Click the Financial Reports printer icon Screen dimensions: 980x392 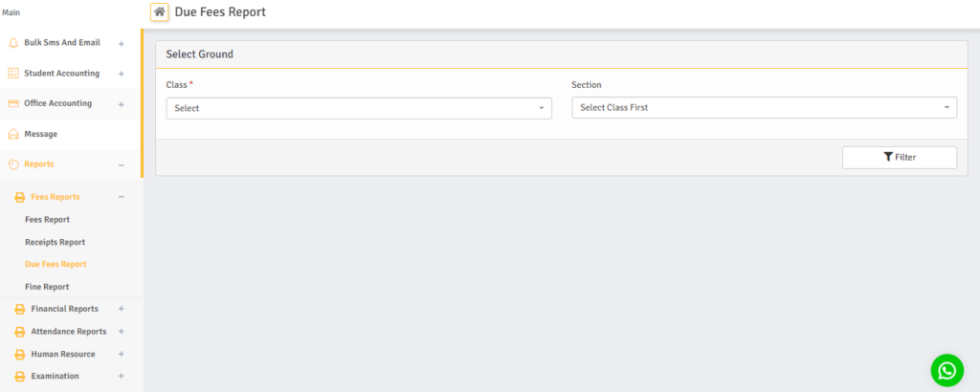(20, 309)
